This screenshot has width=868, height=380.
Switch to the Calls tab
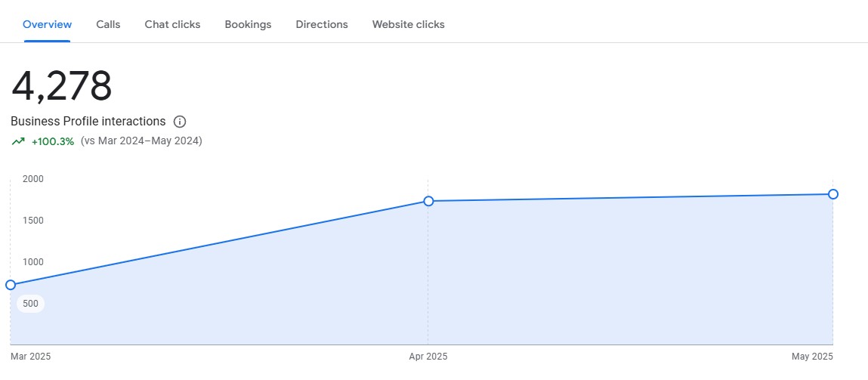point(108,24)
